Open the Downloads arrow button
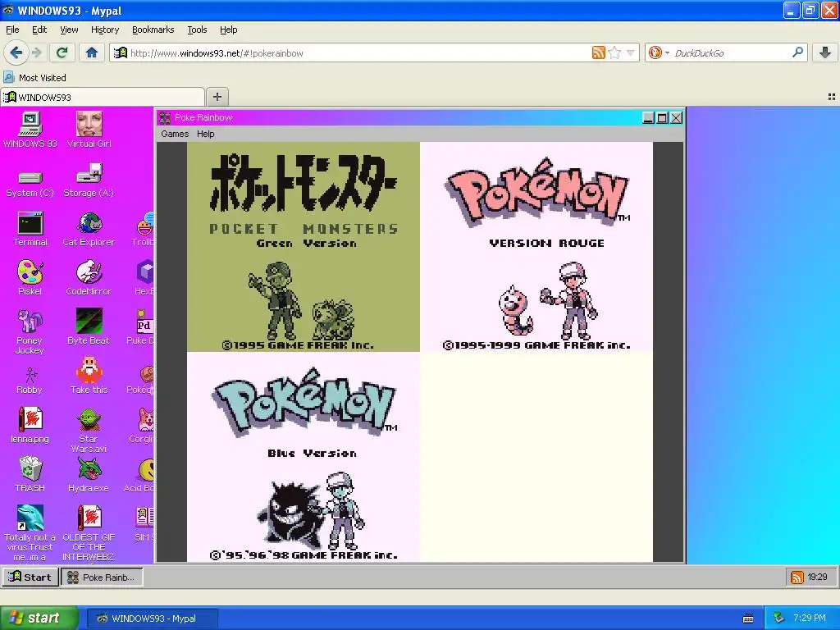 825,52
